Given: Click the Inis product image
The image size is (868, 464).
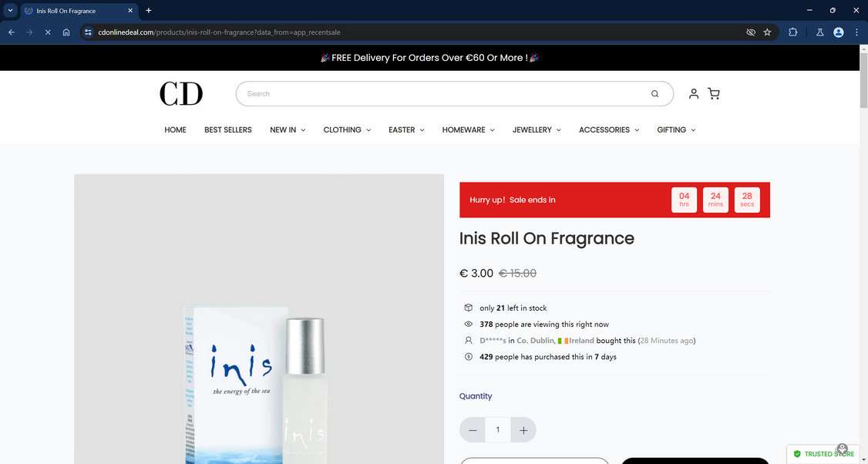Looking at the screenshot, I should [259, 319].
